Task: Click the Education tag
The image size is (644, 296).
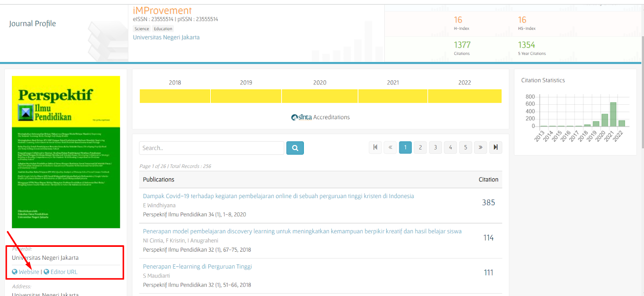Action: click(x=163, y=29)
